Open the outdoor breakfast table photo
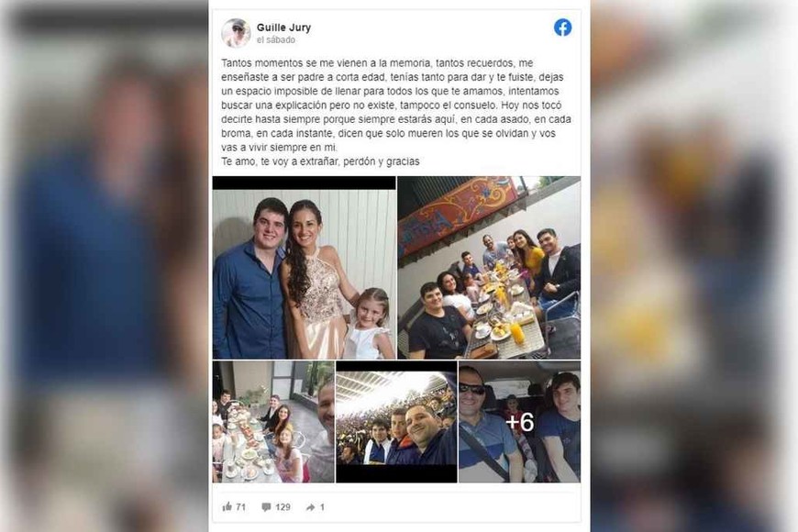 tap(489, 268)
